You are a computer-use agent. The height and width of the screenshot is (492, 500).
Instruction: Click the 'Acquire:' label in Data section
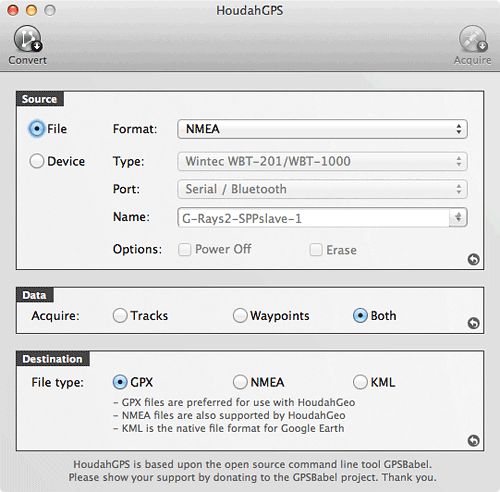pyautogui.click(x=56, y=316)
